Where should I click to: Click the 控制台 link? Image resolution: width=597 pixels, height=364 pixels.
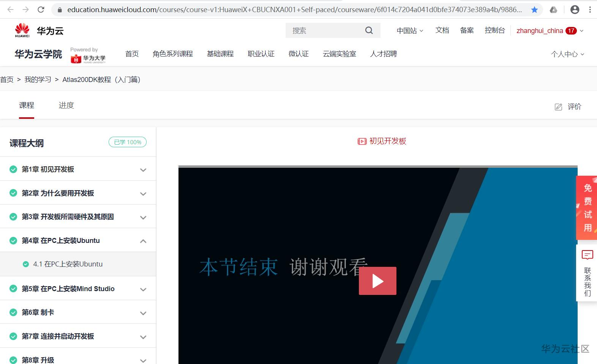(495, 30)
